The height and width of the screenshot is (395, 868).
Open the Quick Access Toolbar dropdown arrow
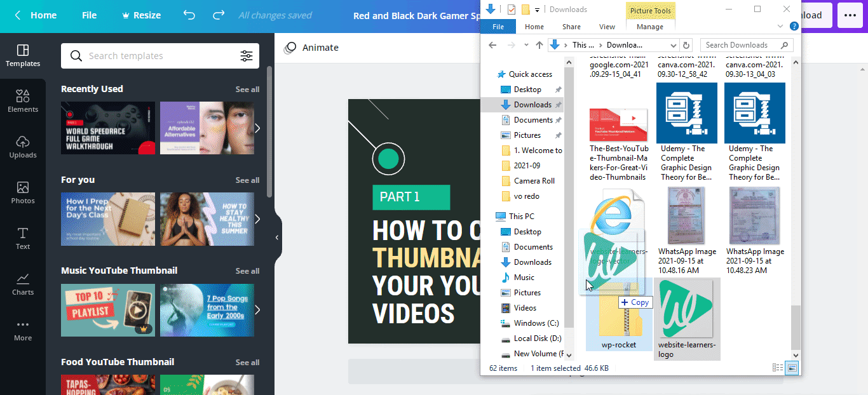click(x=537, y=10)
